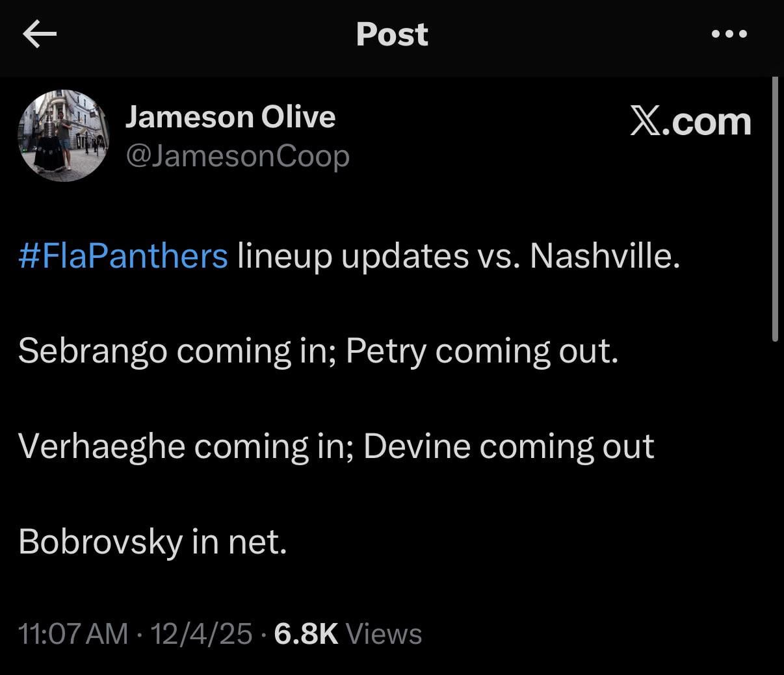Click the 11:07 AM timestamp
Viewport: 784px width, 675px height.
[73, 633]
